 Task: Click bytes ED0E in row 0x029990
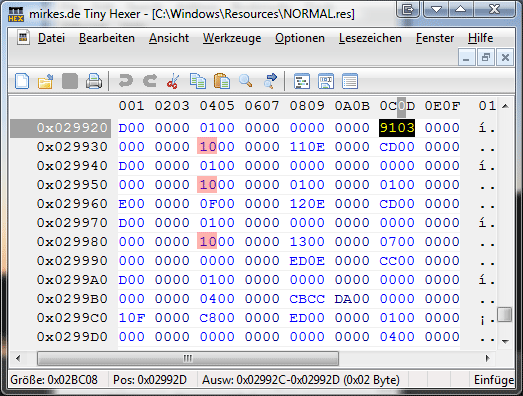(307, 261)
